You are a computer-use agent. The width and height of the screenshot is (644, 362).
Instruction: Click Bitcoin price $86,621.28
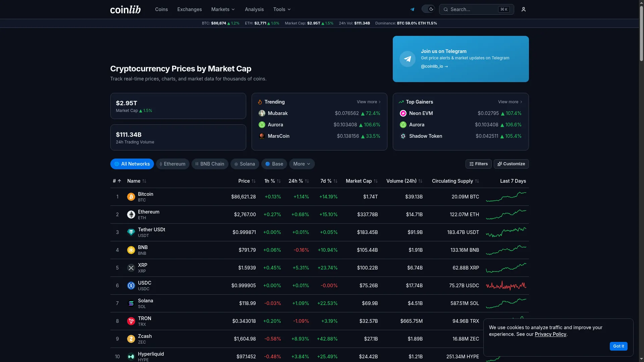coord(244,197)
